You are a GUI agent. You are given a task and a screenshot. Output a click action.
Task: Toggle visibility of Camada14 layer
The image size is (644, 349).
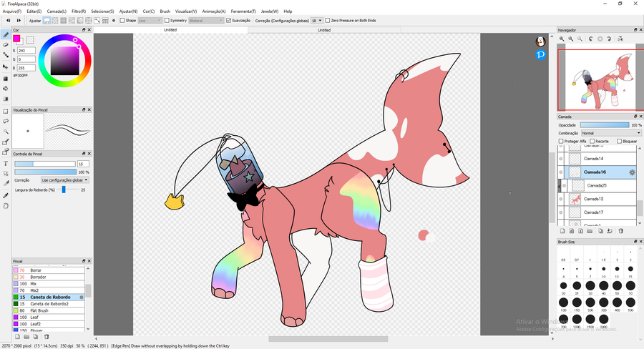pyautogui.click(x=560, y=159)
